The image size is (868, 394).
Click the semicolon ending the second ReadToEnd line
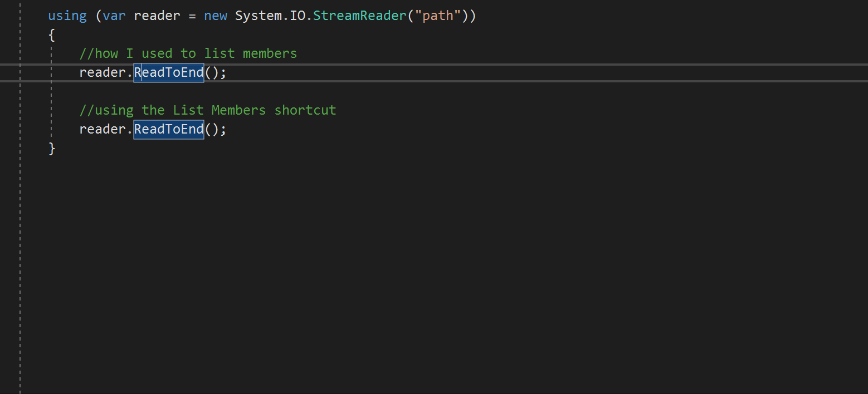click(223, 129)
